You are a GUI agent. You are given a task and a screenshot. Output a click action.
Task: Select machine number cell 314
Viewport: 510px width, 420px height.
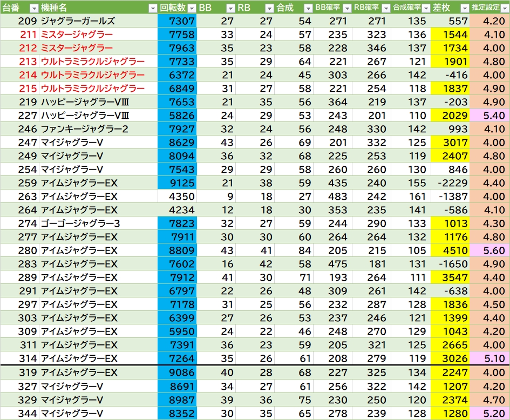click(x=20, y=358)
